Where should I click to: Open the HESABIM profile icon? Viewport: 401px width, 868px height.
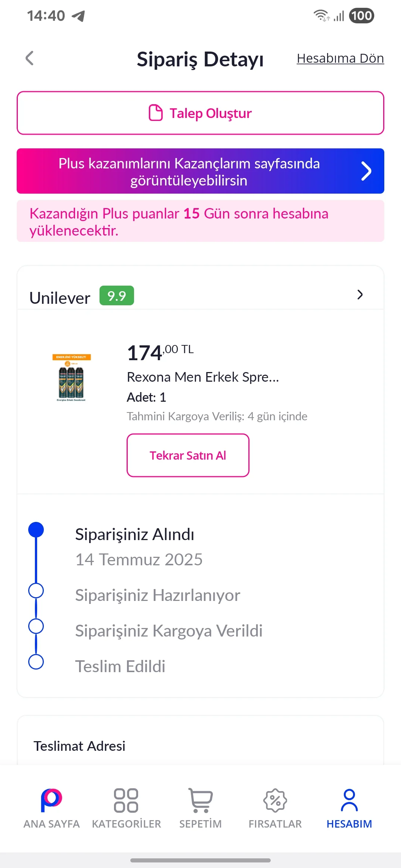[x=349, y=800]
